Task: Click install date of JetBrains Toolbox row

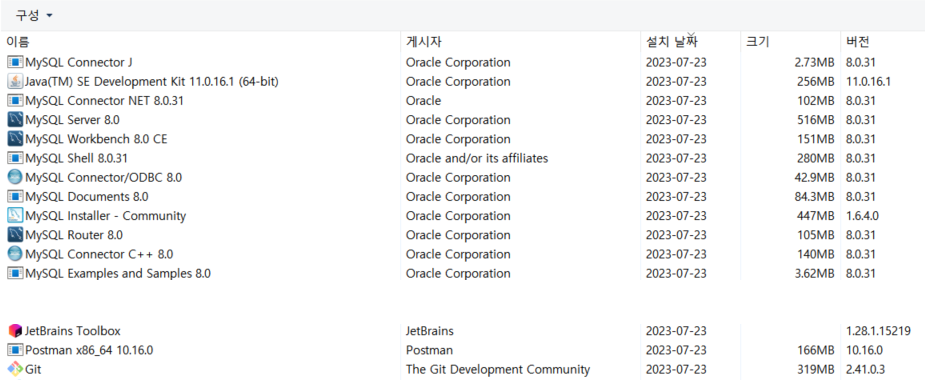Action: click(x=676, y=331)
